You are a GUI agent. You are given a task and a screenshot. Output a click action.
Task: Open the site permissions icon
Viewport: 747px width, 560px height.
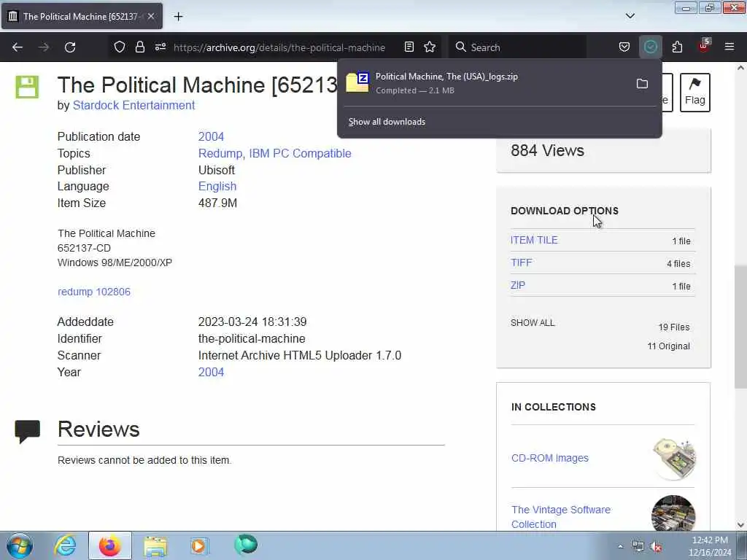[x=160, y=47]
